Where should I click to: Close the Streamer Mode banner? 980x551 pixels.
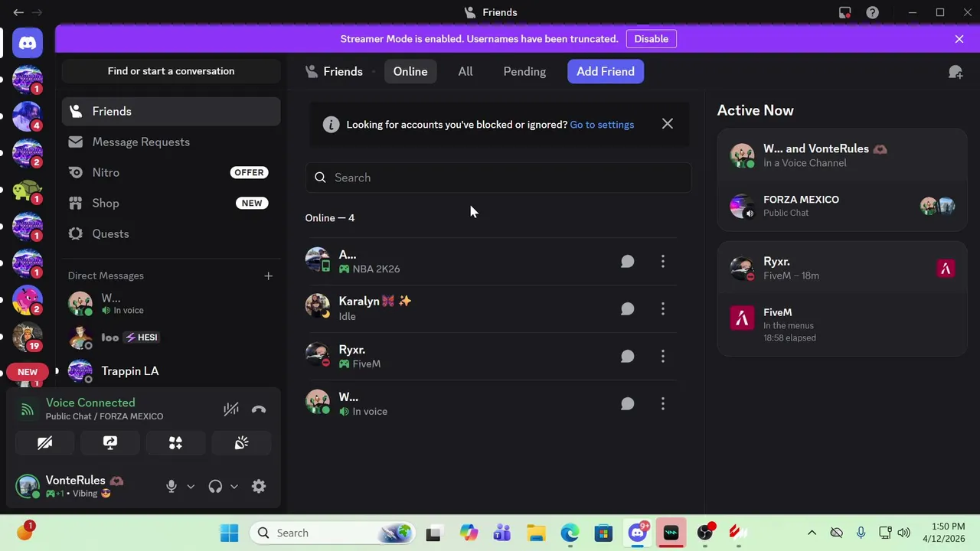point(959,39)
